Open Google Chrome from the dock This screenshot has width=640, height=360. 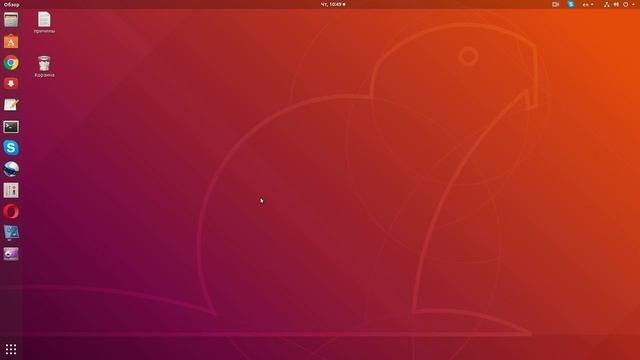[11, 62]
